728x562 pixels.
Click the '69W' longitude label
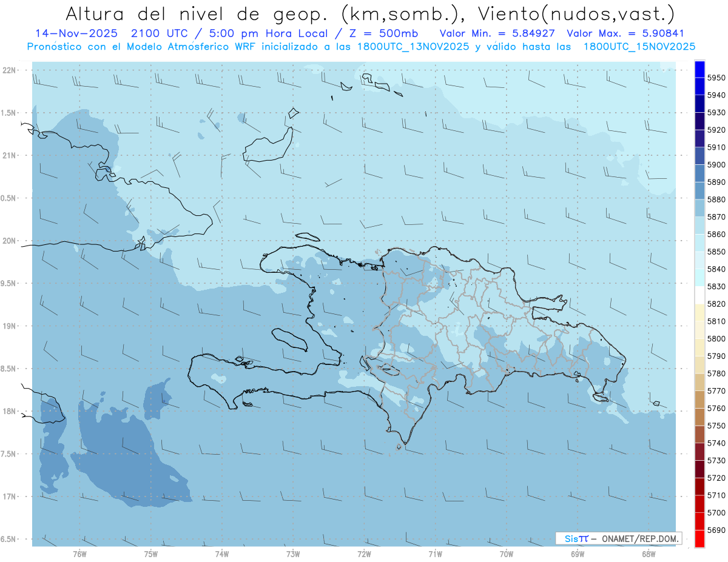(x=578, y=554)
